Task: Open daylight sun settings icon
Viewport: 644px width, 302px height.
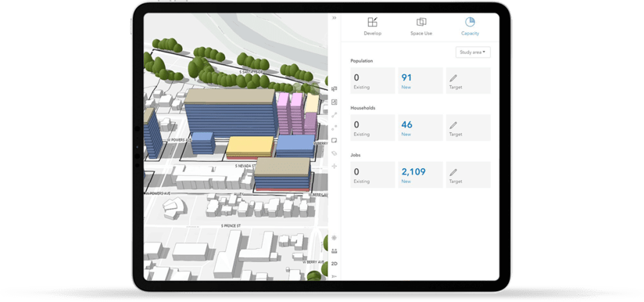Action: pos(334,238)
